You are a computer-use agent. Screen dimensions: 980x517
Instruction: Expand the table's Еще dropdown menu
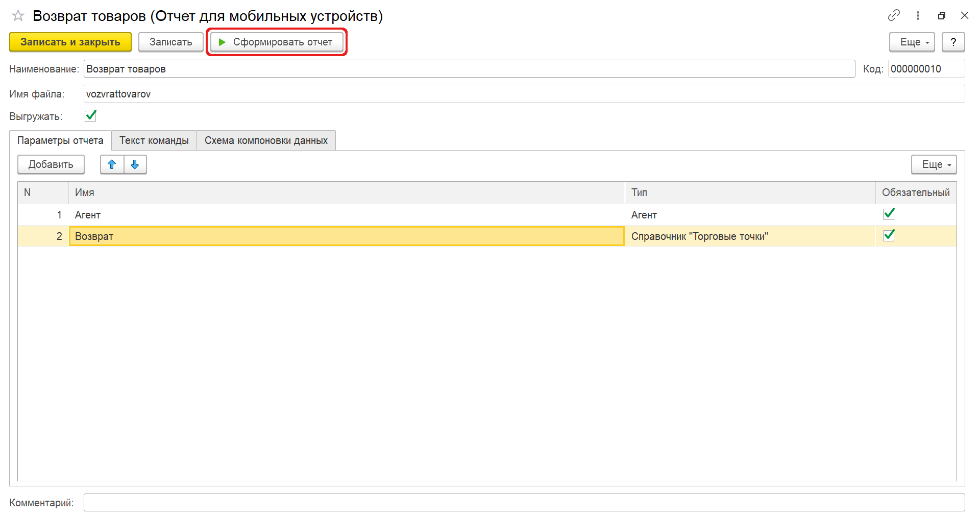click(934, 164)
